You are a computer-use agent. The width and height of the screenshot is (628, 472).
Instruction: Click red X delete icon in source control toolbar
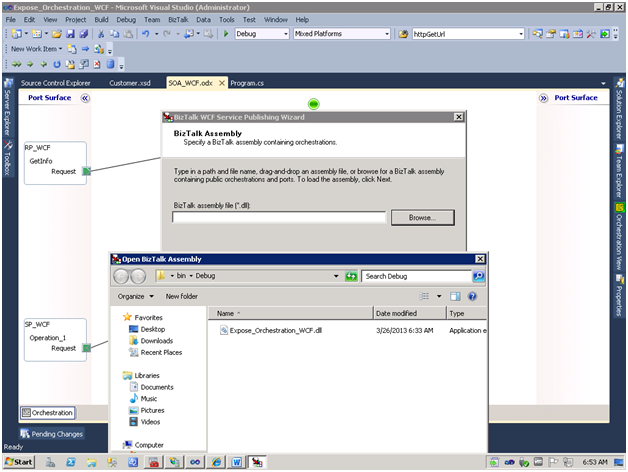pos(97,64)
